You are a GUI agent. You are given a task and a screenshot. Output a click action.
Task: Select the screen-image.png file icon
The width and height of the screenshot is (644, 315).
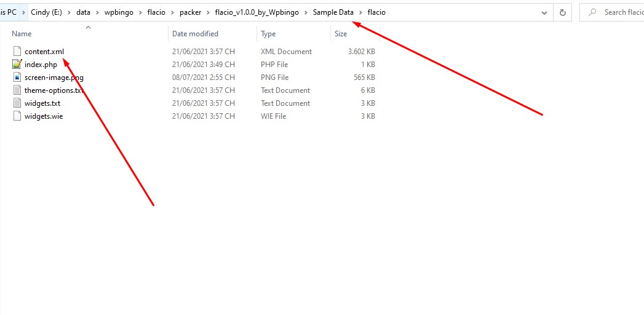click(17, 77)
